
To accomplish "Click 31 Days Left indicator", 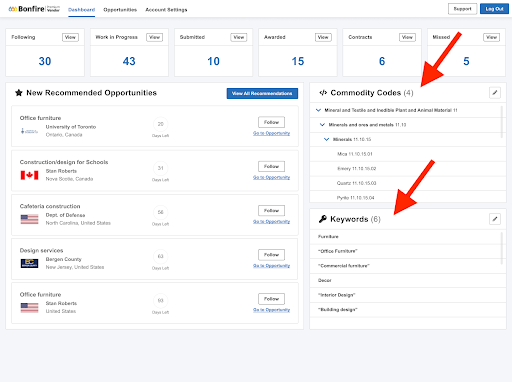I will pos(160,172).
